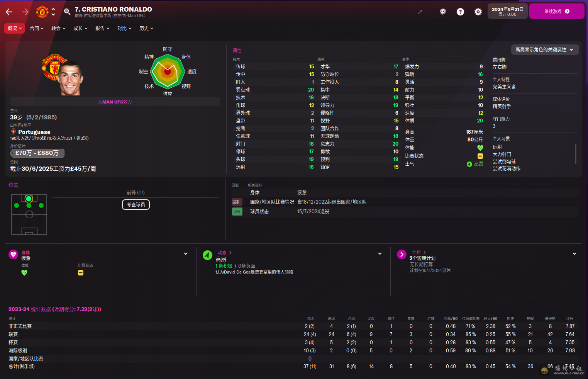
Task: Click the 继续游戏 continue button
Action: 556,11
